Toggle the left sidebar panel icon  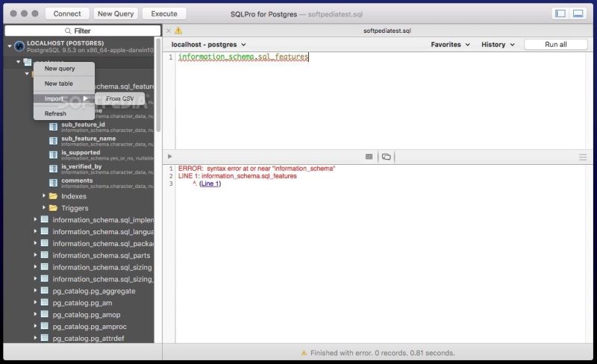coord(560,13)
